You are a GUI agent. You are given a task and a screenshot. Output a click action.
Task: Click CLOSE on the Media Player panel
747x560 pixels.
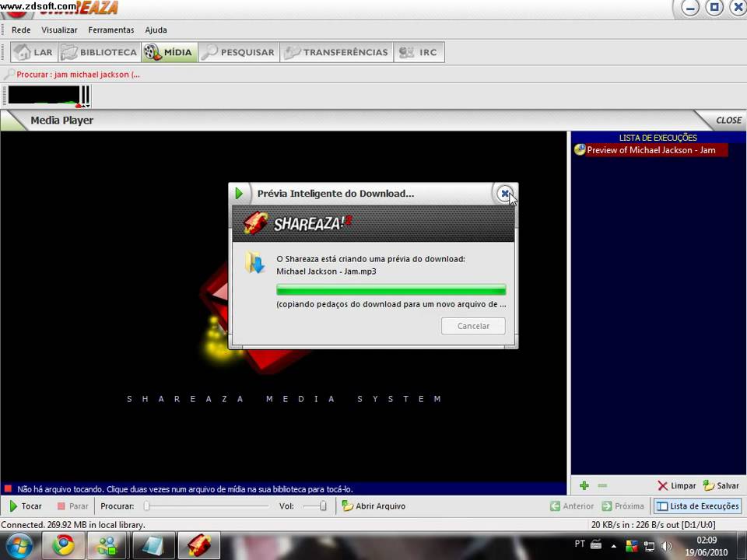click(728, 121)
